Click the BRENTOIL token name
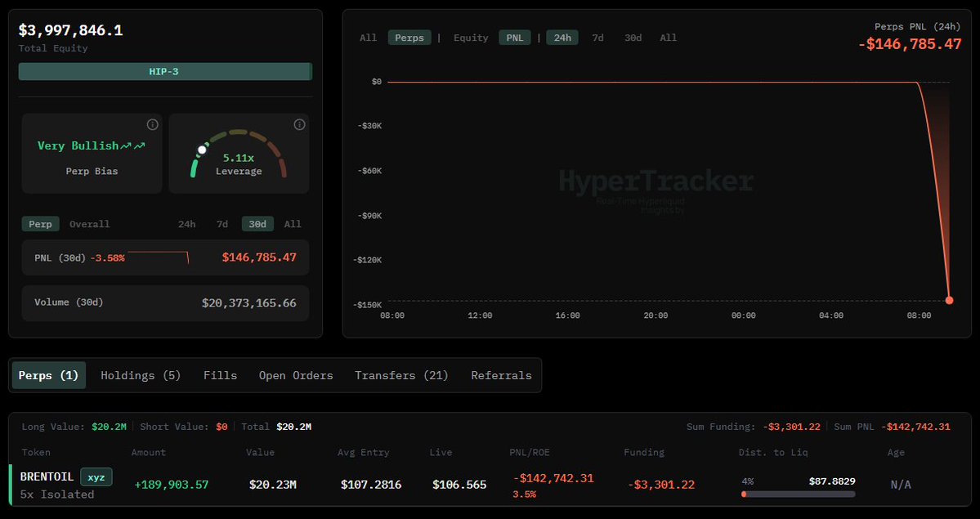This screenshot has height=519, width=980. [x=47, y=476]
